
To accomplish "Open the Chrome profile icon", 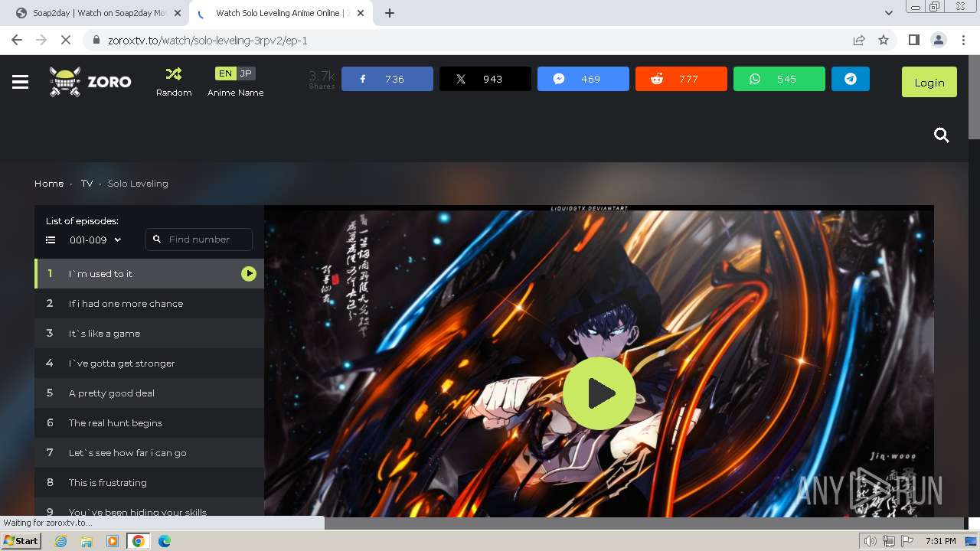I will pyautogui.click(x=938, y=41).
